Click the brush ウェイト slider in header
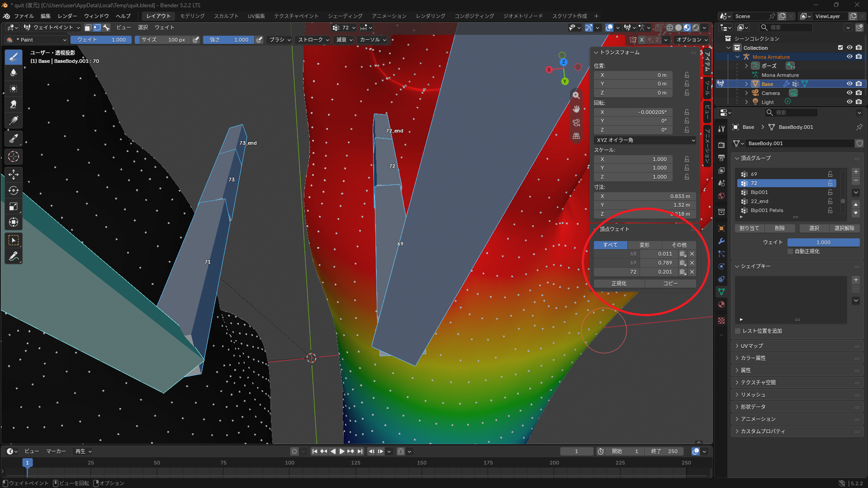 (101, 40)
